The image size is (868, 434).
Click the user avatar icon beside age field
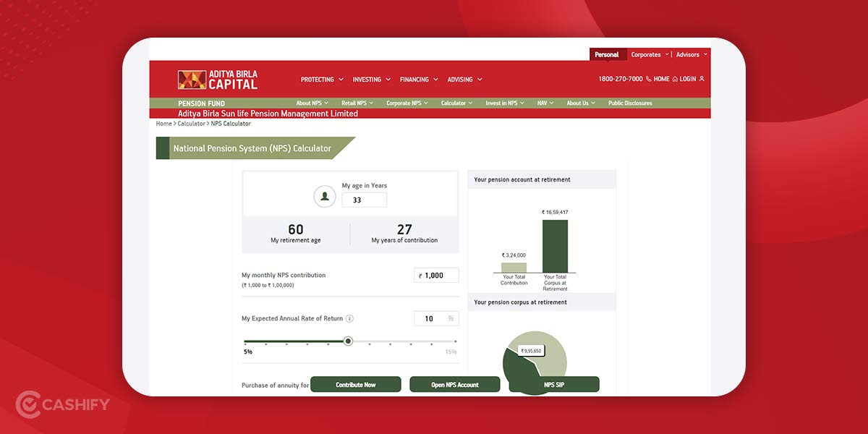tap(324, 196)
